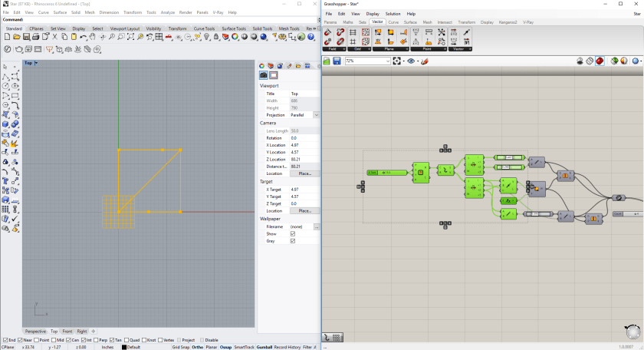Enable the End osnap checkbox
This screenshot has width=644, height=350.
pyautogui.click(x=6, y=340)
